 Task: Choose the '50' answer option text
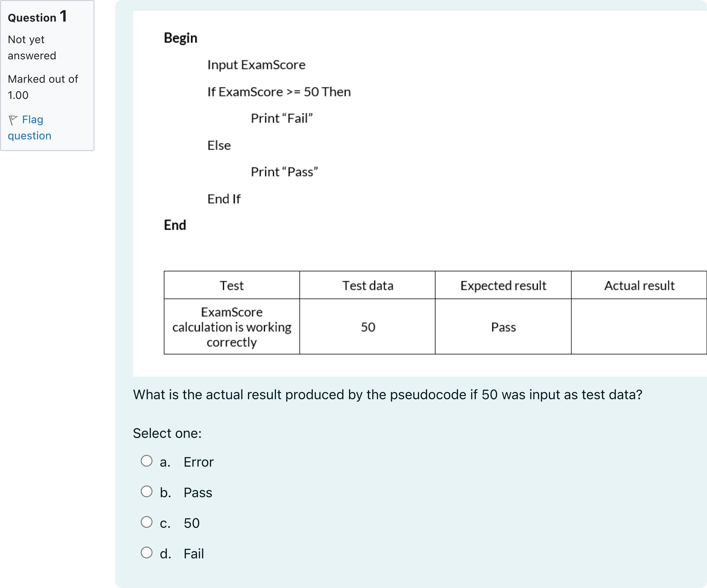pyautogui.click(x=192, y=523)
